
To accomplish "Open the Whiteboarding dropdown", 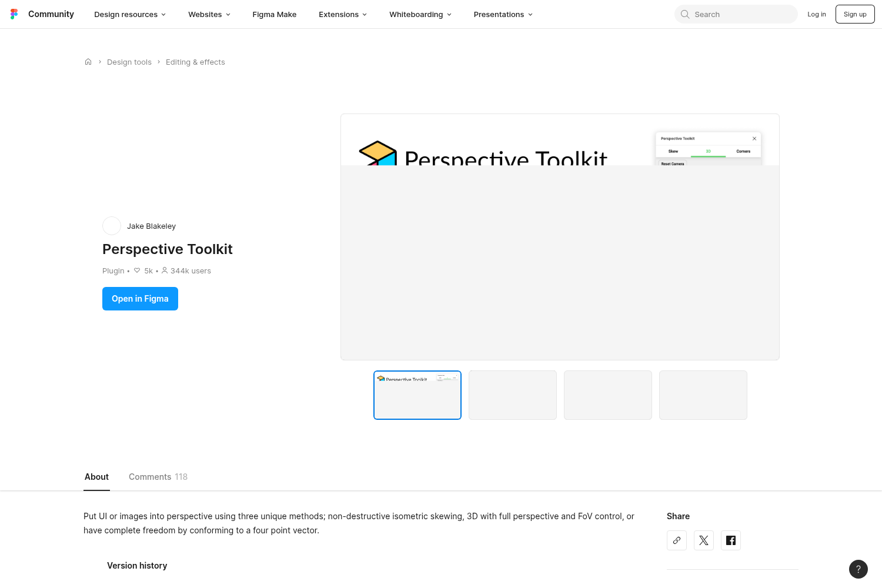I will point(420,14).
